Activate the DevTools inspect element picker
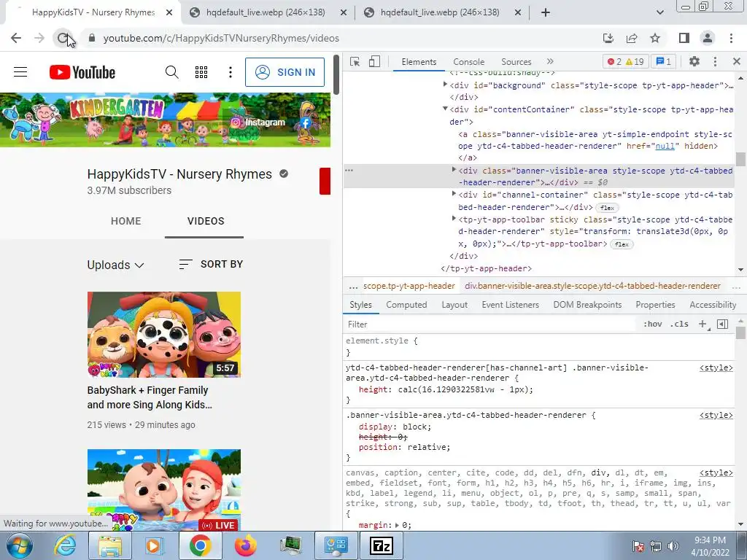This screenshot has width=747, height=560. [x=355, y=61]
